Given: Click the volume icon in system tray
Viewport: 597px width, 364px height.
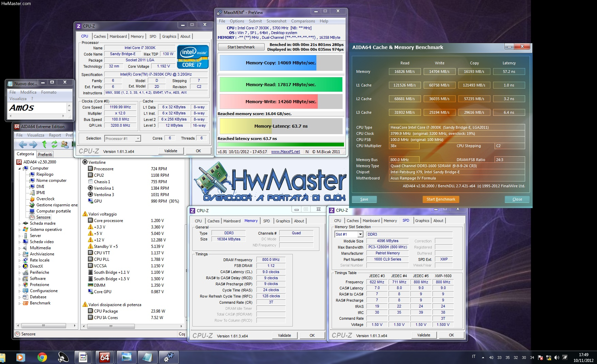Looking at the screenshot, I should [x=556, y=358].
